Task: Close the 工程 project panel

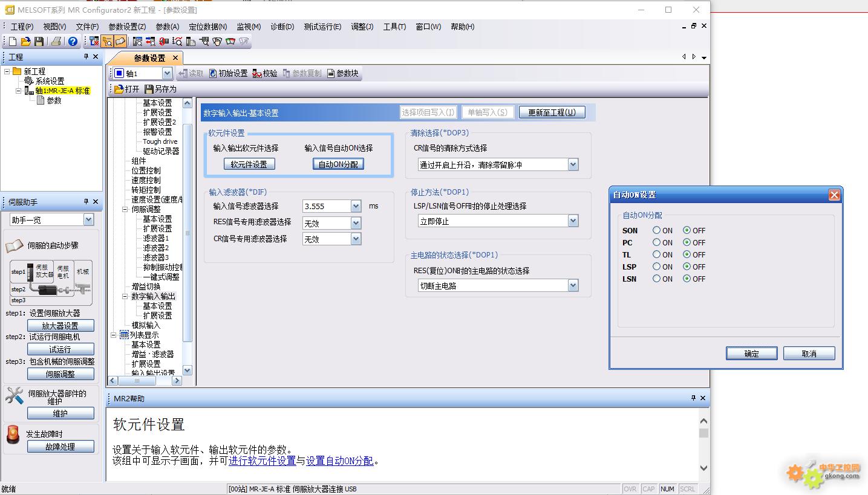Action: coord(96,56)
